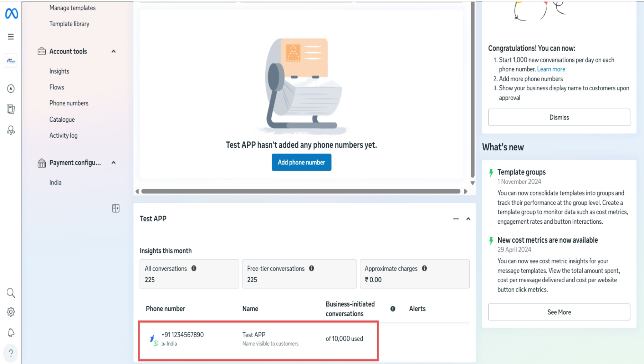
Task: Open the documents icon in left rail
Action: 11,109
